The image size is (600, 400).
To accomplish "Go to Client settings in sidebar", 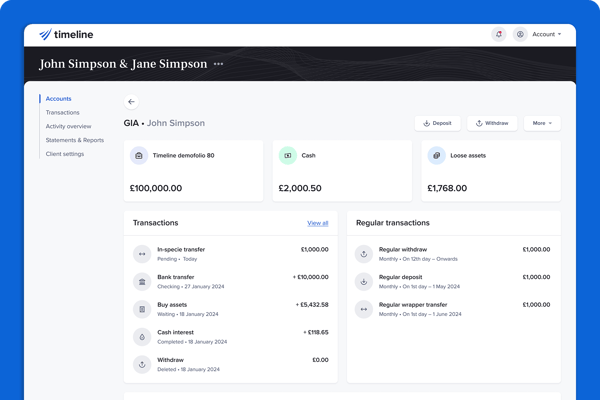I will click(65, 154).
